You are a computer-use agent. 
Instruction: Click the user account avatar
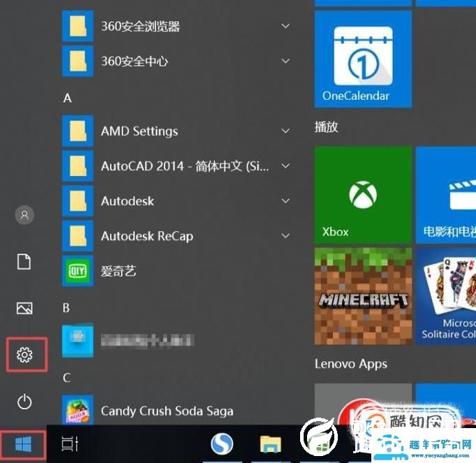tap(24, 215)
